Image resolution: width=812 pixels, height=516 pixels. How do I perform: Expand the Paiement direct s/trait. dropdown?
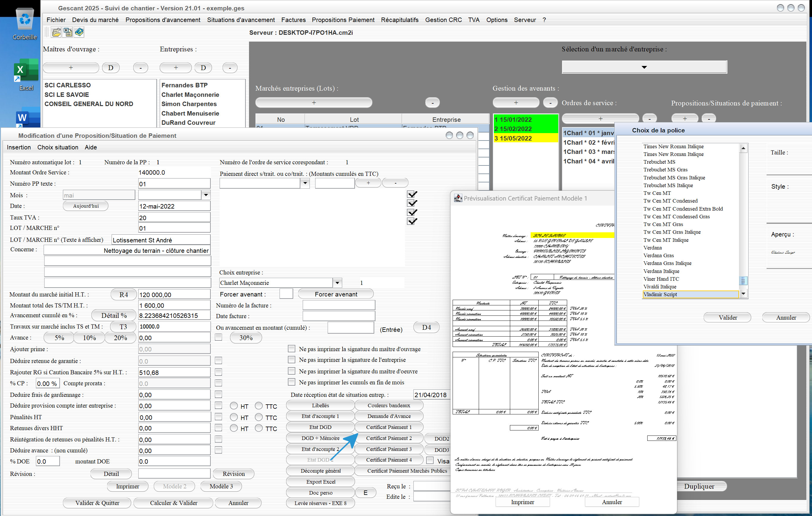click(x=305, y=183)
